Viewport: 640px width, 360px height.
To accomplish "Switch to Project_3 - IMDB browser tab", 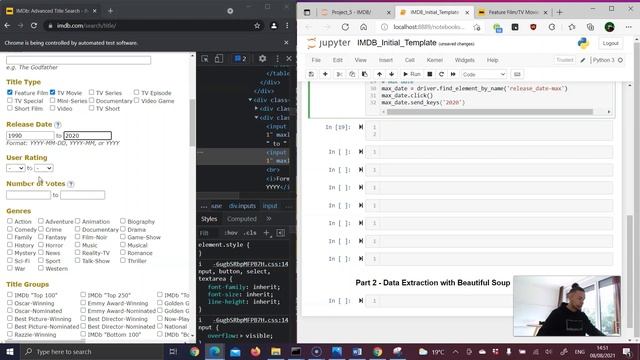I will [x=355, y=12].
